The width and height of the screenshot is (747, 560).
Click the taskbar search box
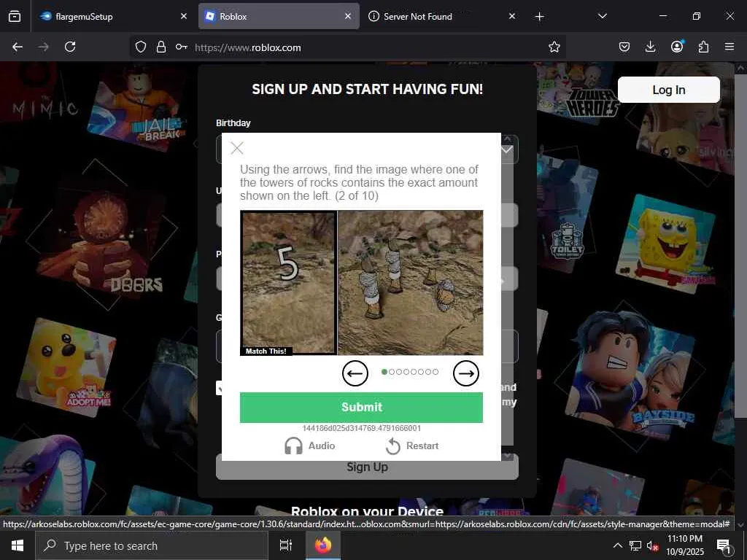(x=152, y=545)
